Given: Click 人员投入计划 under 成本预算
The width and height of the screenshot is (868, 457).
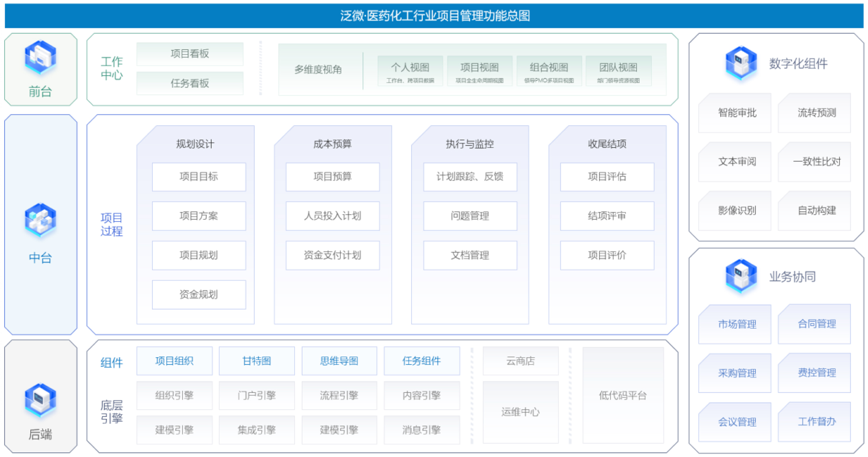Looking at the screenshot, I should coord(332,216).
